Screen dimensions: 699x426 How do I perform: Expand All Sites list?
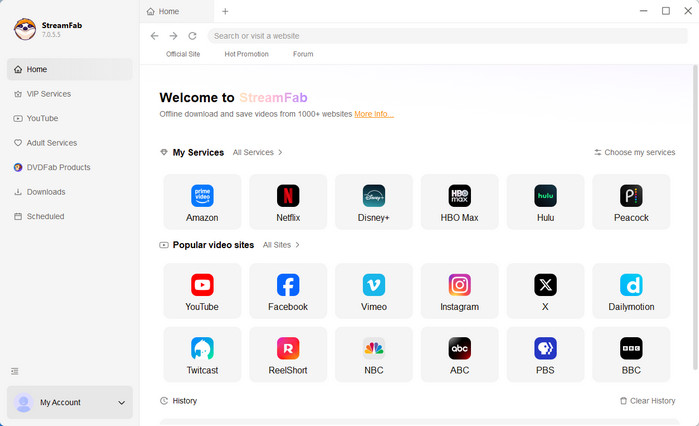coord(281,245)
